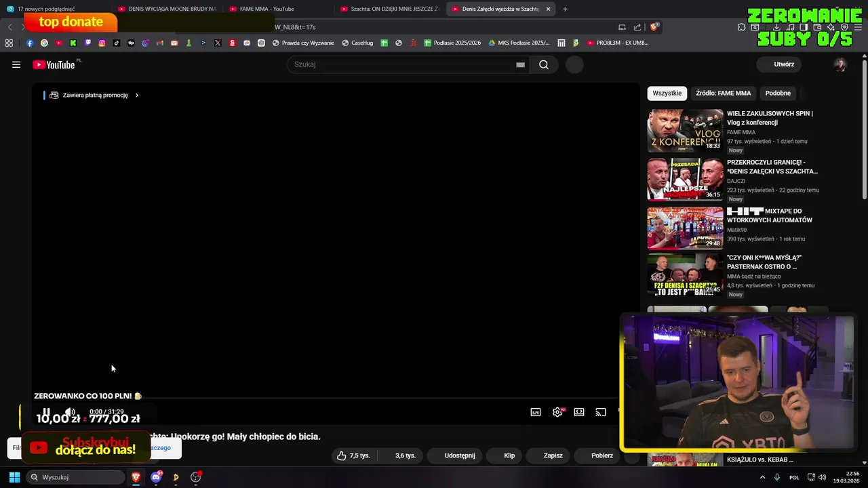Click the search magnifier button
This screenshot has height=488, width=868.
544,64
